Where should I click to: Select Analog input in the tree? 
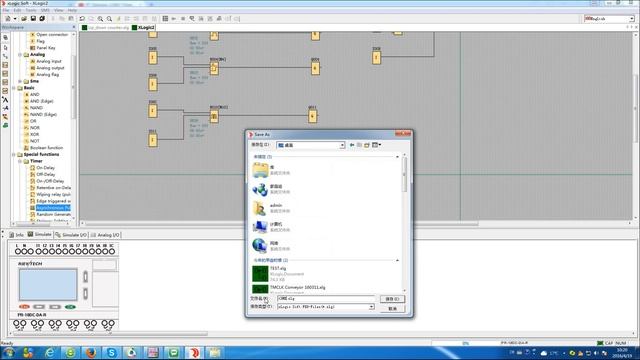click(49, 61)
